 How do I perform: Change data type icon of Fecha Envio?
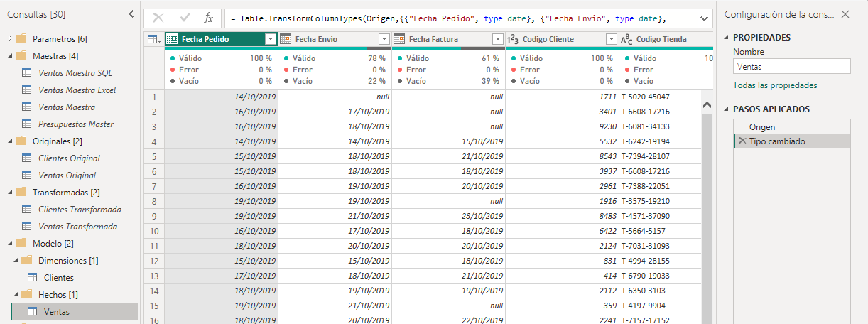click(x=286, y=39)
